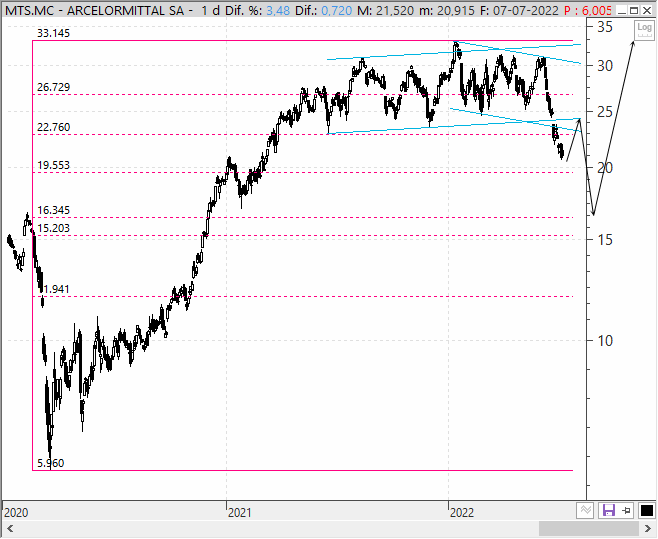Click the 19.553 Fibonacci level label
The width and height of the screenshot is (658, 539).
[53, 165]
